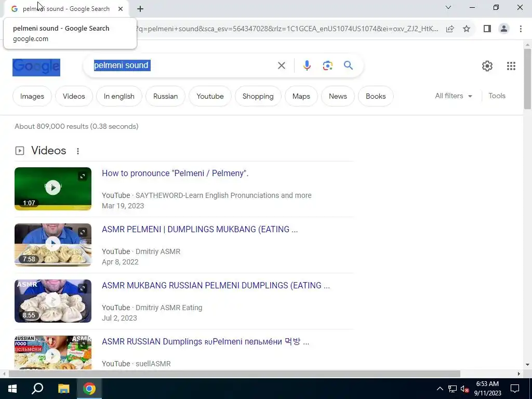
Task: Open Google settings gear icon
Action: (x=487, y=66)
